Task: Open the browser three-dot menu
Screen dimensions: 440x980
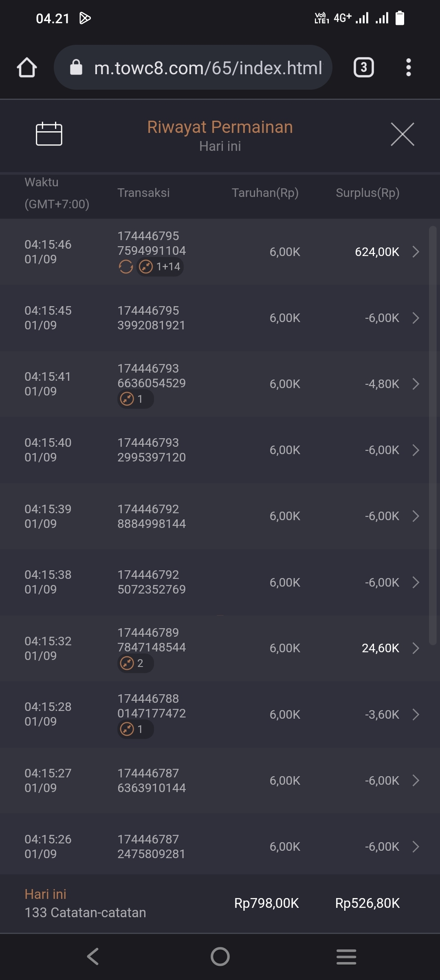Action: pos(408,68)
